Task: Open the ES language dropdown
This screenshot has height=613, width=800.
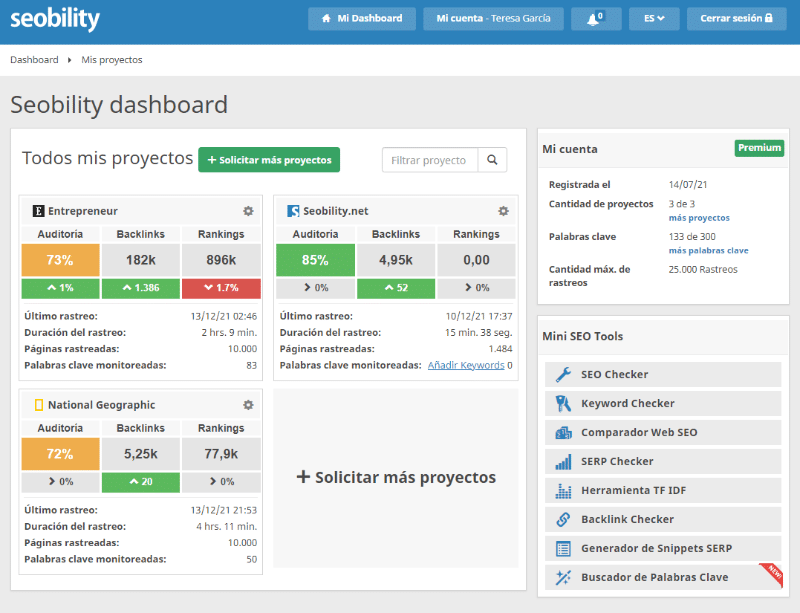Action: (x=654, y=19)
